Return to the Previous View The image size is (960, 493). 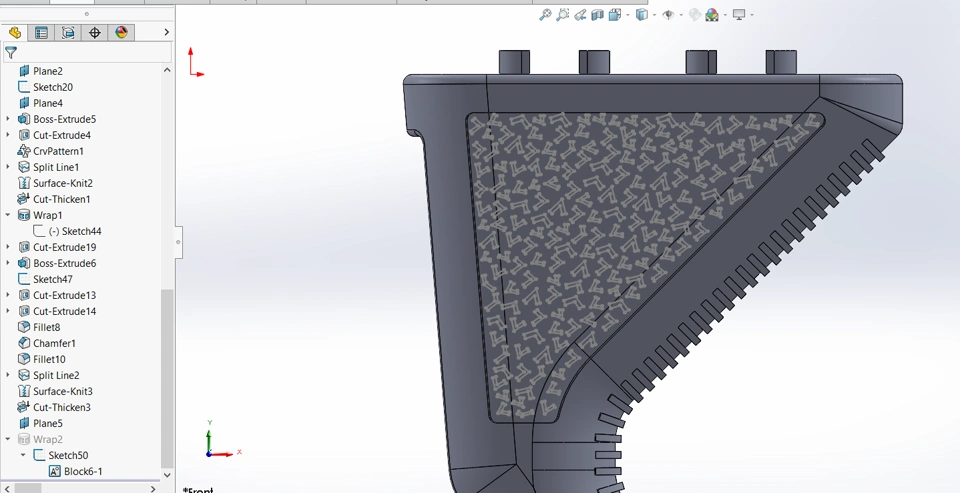pos(580,15)
